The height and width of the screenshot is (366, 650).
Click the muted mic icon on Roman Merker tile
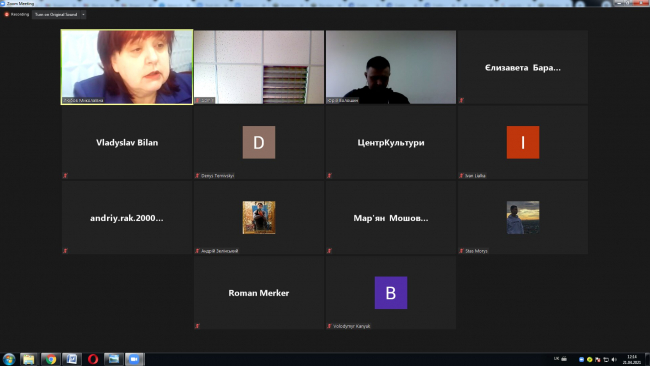pyautogui.click(x=197, y=326)
